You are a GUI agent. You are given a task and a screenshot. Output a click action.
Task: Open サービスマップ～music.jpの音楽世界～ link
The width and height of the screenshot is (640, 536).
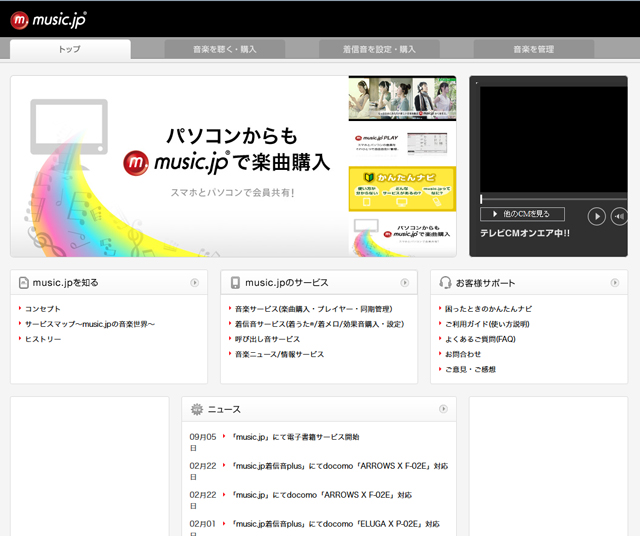[x=90, y=324]
